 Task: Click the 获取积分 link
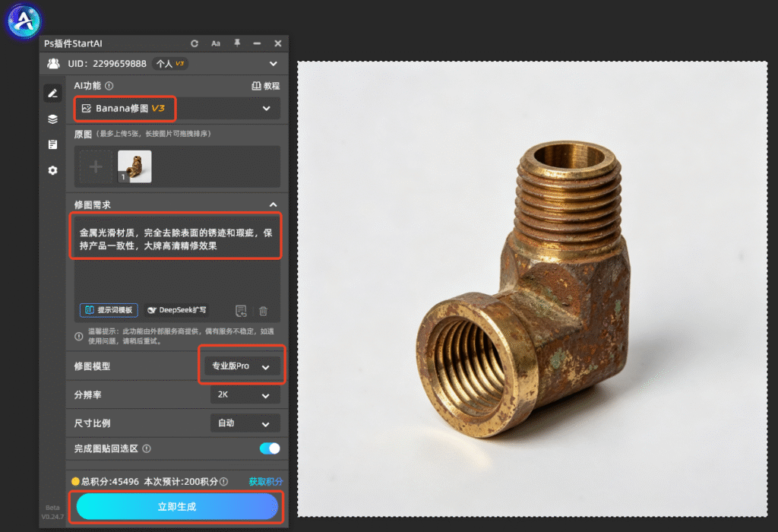tap(265, 481)
